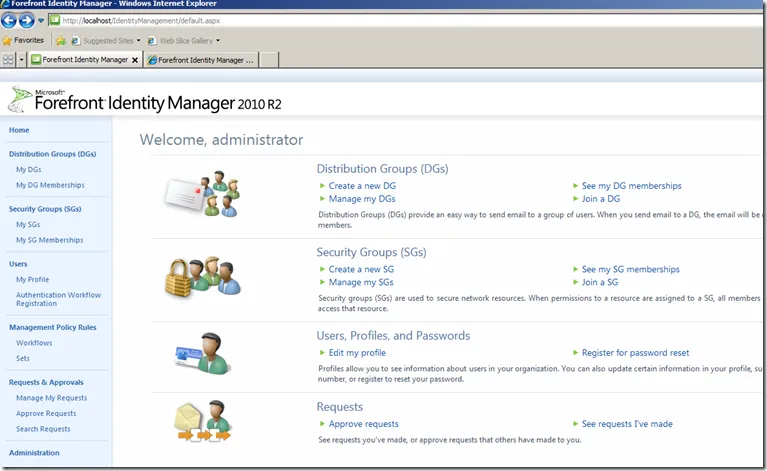The height and width of the screenshot is (471, 767).
Task: Open a new blank tab
Action: [x=269, y=60]
